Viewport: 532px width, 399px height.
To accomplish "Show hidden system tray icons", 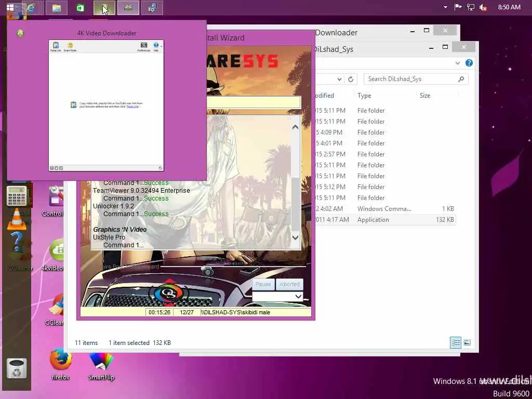I will point(445,7).
